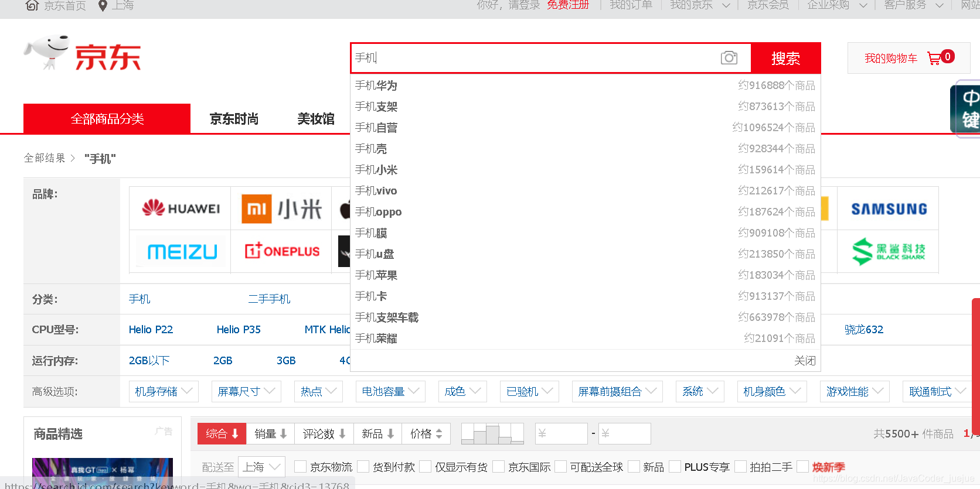The height and width of the screenshot is (489, 980).
Task: Open the 美妆馆 tab
Action: point(316,119)
